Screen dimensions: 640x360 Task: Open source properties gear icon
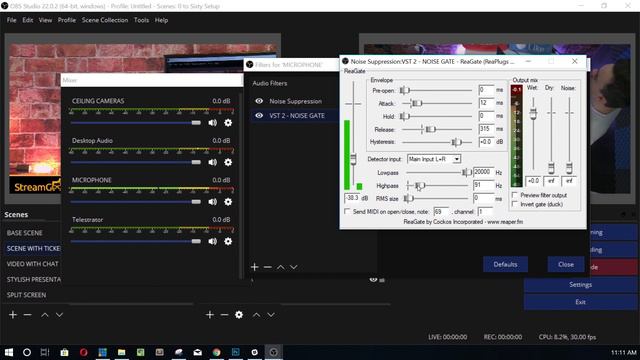(239, 315)
